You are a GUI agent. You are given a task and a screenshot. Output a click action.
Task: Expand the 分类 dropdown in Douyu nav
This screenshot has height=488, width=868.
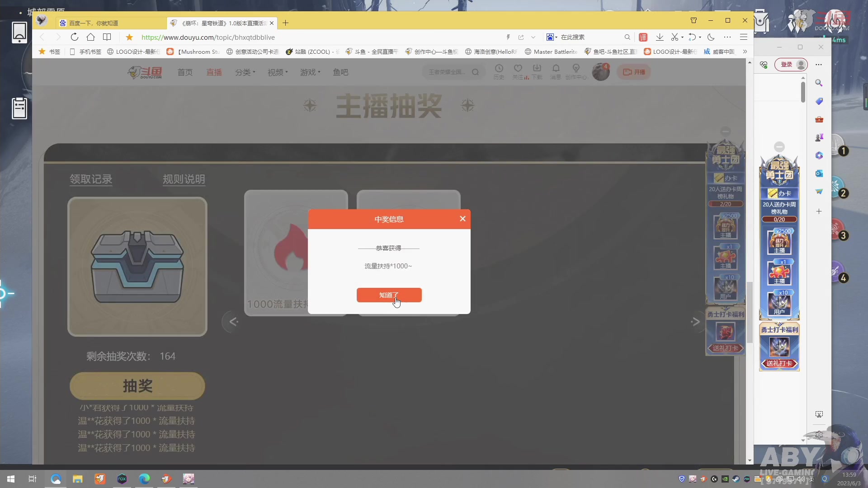[245, 72]
